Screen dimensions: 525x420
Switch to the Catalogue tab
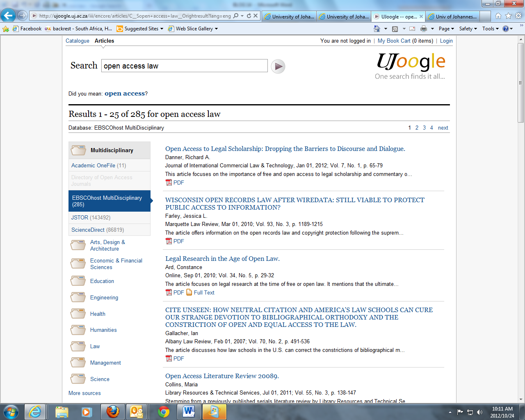click(x=78, y=41)
